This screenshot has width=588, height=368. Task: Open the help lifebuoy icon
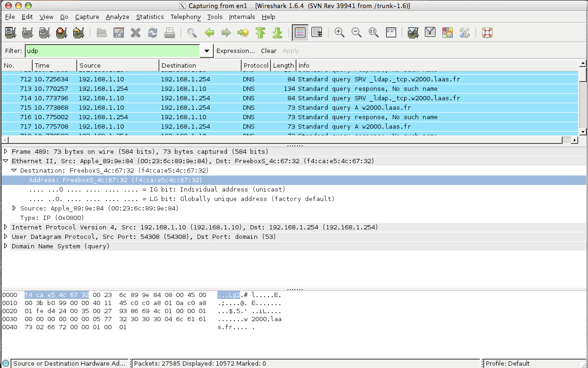pos(487,33)
